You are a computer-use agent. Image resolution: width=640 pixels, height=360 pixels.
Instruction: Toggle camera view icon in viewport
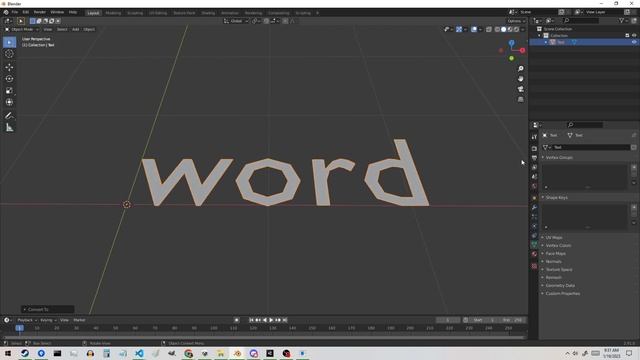520,89
